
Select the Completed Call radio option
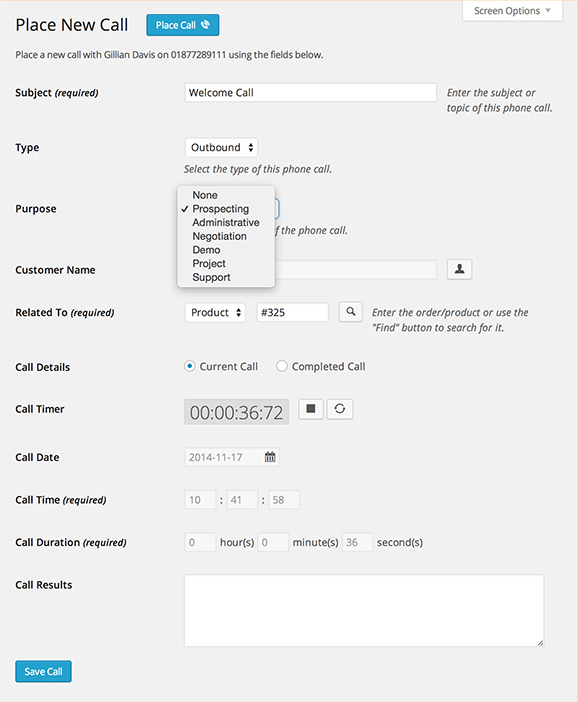[282, 366]
